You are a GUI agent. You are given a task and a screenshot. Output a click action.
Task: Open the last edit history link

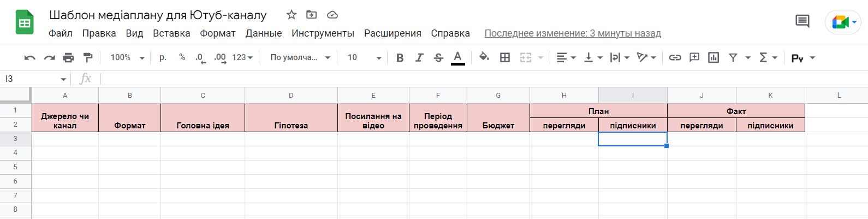pyautogui.click(x=573, y=33)
